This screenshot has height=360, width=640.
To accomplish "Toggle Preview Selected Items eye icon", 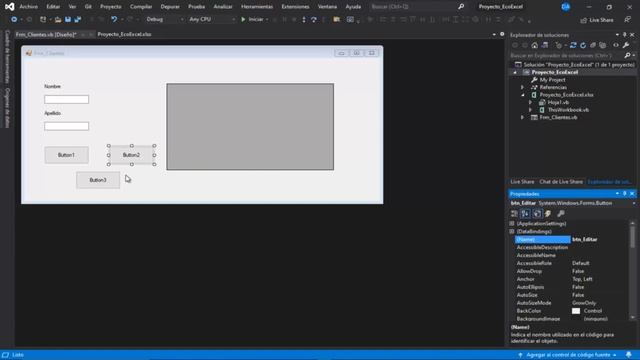I will [x=616, y=45].
